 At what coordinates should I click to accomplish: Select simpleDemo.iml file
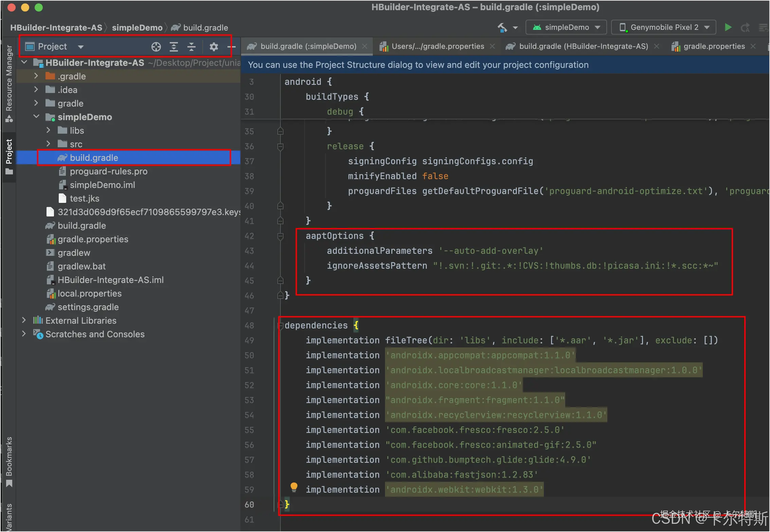click(x=128, y=185)
